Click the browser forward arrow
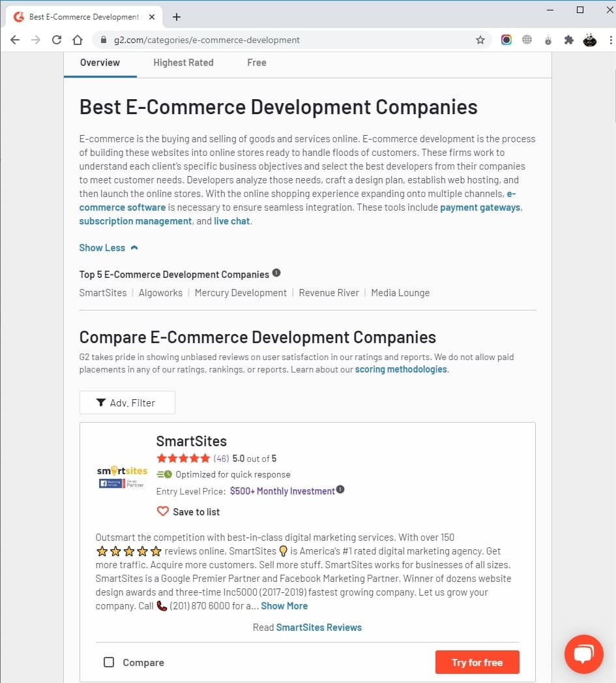 [36, 40]
